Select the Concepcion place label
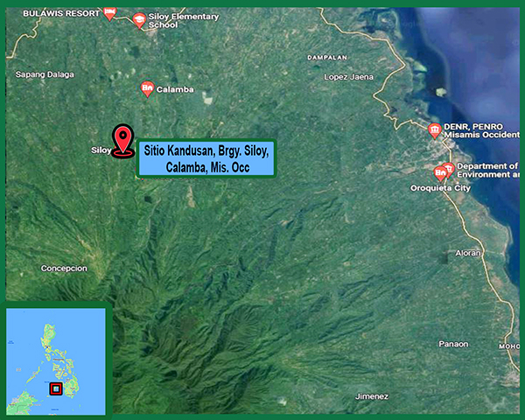The width and height of the screenshot is (525, 420). [x=64, y=269]
